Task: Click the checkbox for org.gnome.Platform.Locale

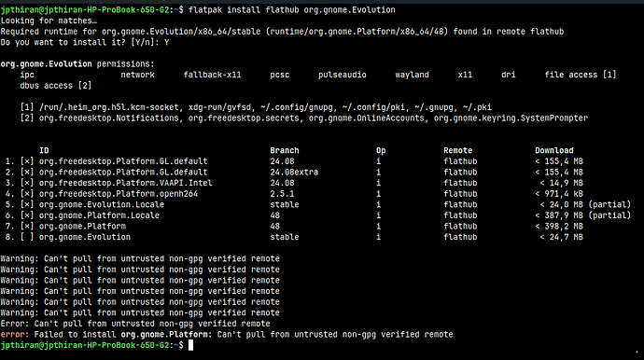Action: click(x=27, y=215)
